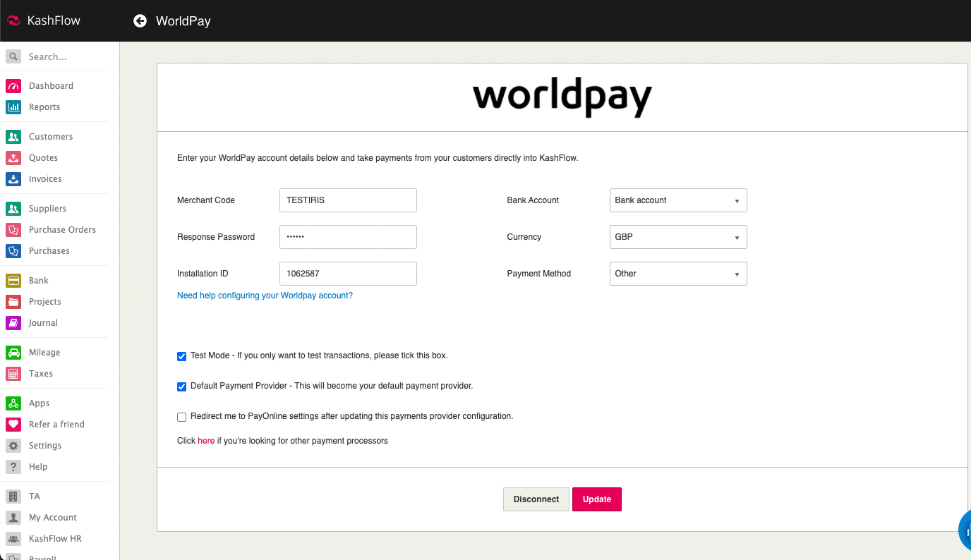Go to the Invoices page
The height and width of the screenshot is (560, 971).
coord(45,178)
